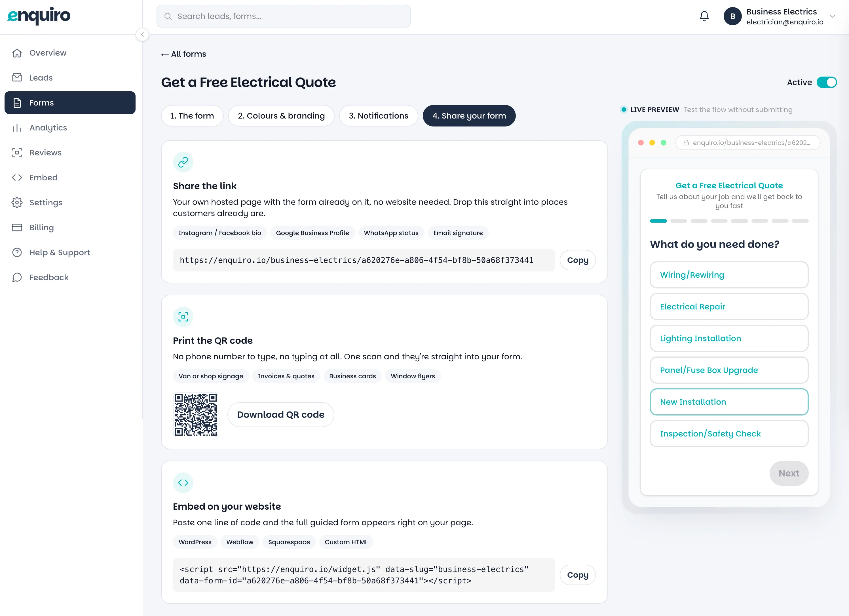Click the preview form progress bar

coord(729,221)
